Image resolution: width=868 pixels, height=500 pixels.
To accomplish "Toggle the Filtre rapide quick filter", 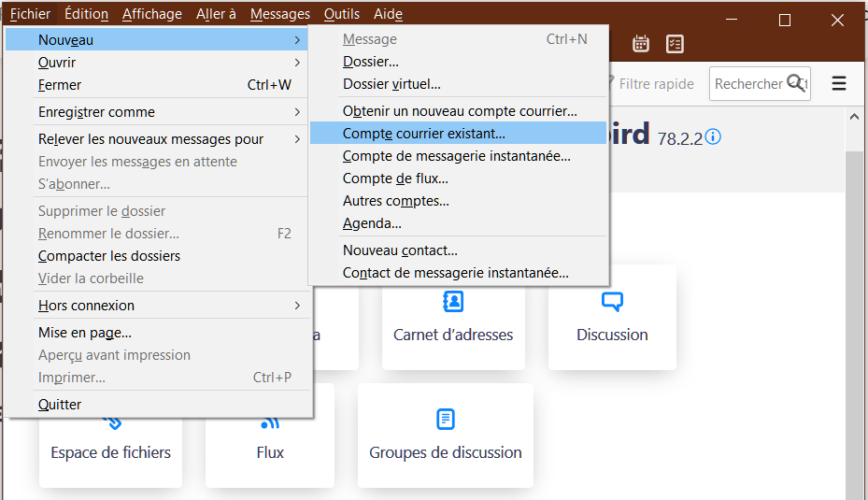I will pyautogui.click(x=654, y=84).
